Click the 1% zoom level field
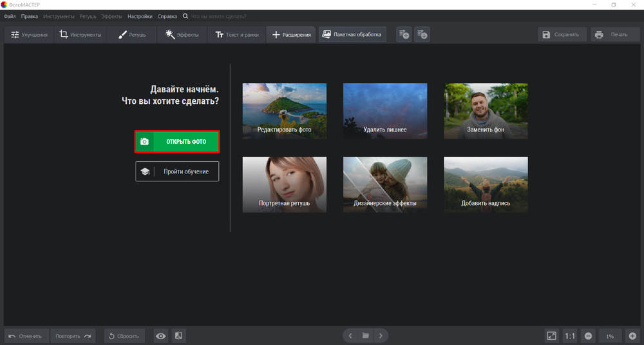Image resolution: width=644 pixels, height=345 pixels. pos(610,336)
